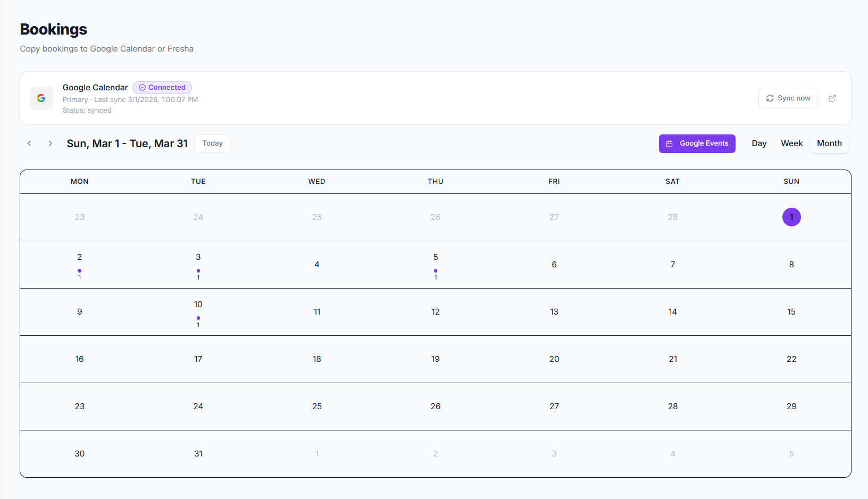Open the external link icon next to Sync now
Image resolution: width=868 pixels, height=499 pixels.
click(832, 98)
